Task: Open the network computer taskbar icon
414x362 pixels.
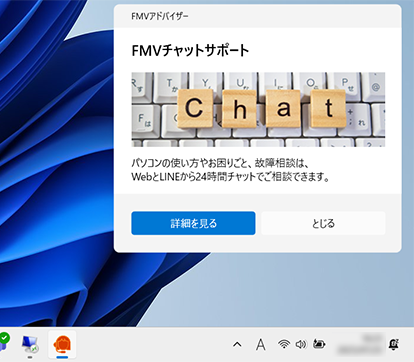Action: click(30, 345)
